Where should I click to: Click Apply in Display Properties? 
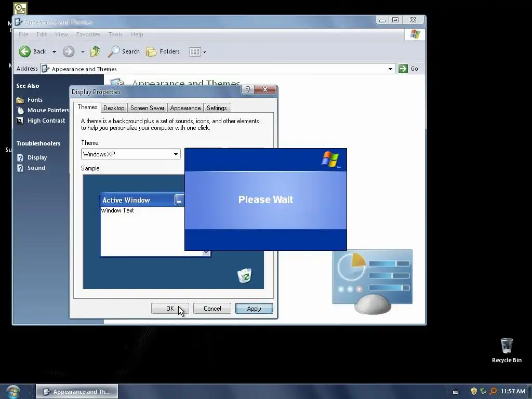click(x=254, y=309)
